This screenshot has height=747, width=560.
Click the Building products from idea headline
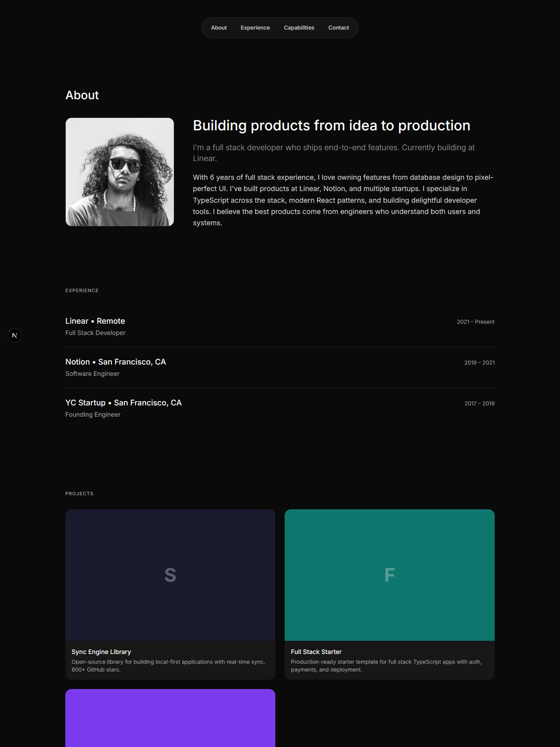pos(331,126)
